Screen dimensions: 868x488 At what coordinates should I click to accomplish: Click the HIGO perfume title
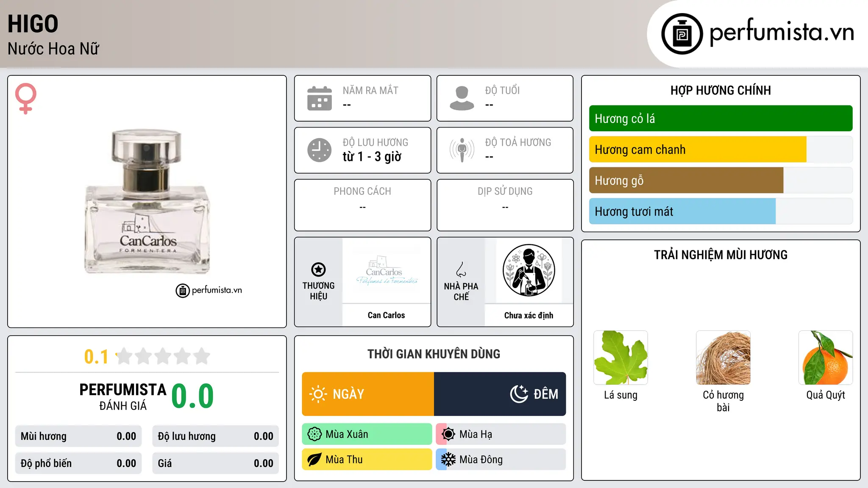[33, 24]
